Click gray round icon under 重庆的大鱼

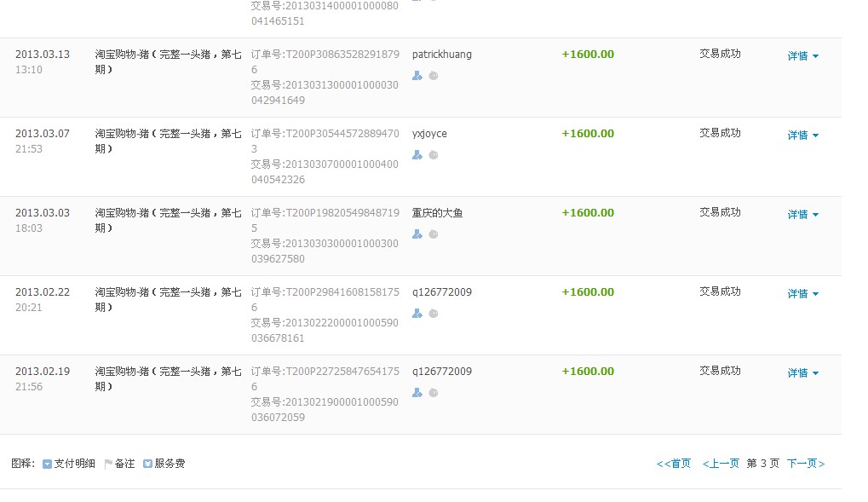coord(433,234)
